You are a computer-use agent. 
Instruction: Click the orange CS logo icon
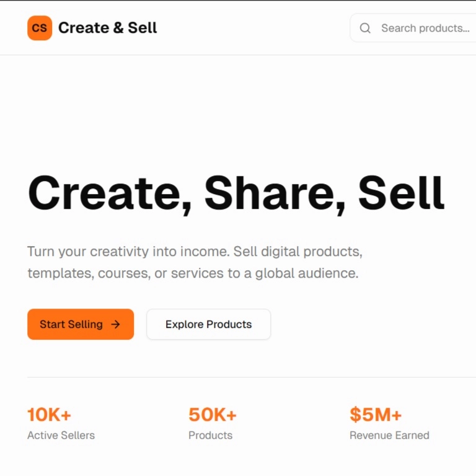pos(40,28)
